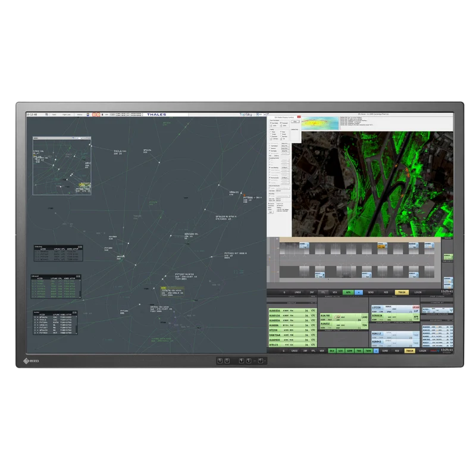Image resolution: width=476 pixels, height=476 pixels.
Task: Click the controller icon next to Status
Action: [x=88, y=115]
